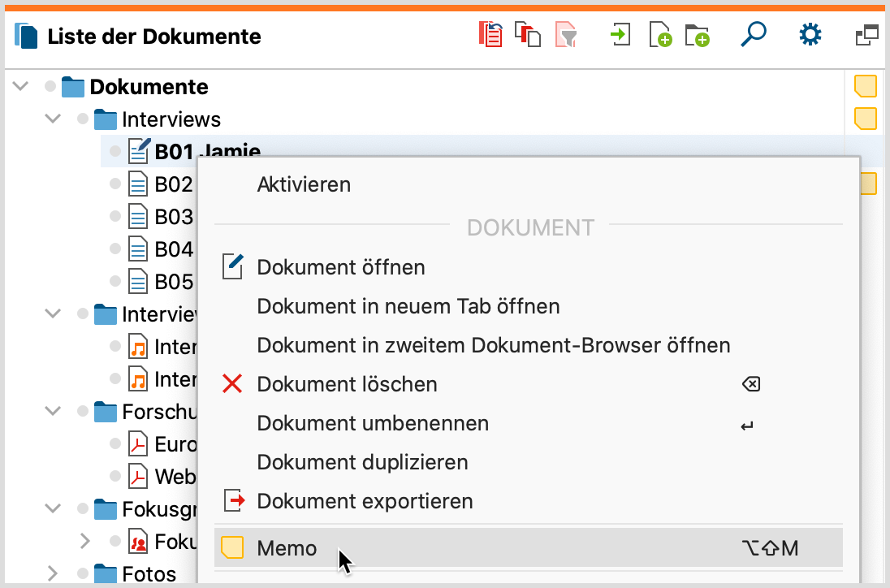Viewport: 890px width, 588px height.
Task: Select the Fotos folder label
Action: click(149, 574)
